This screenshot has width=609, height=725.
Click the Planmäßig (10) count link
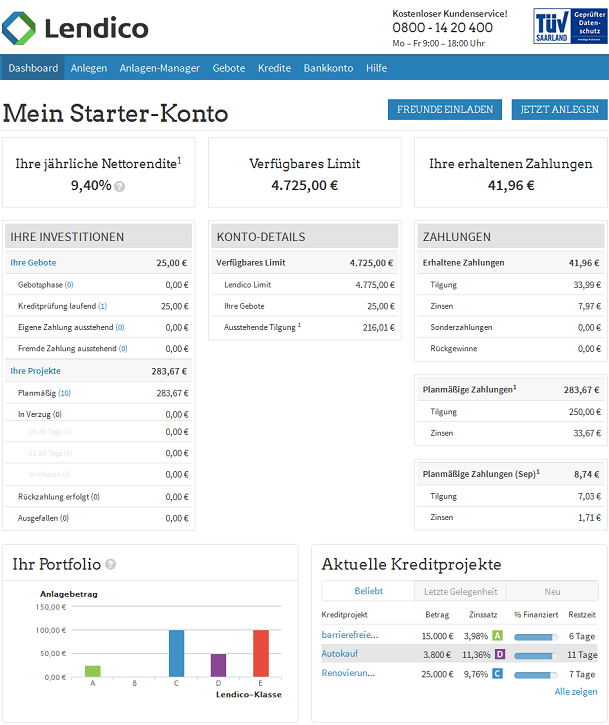[64, 393]
